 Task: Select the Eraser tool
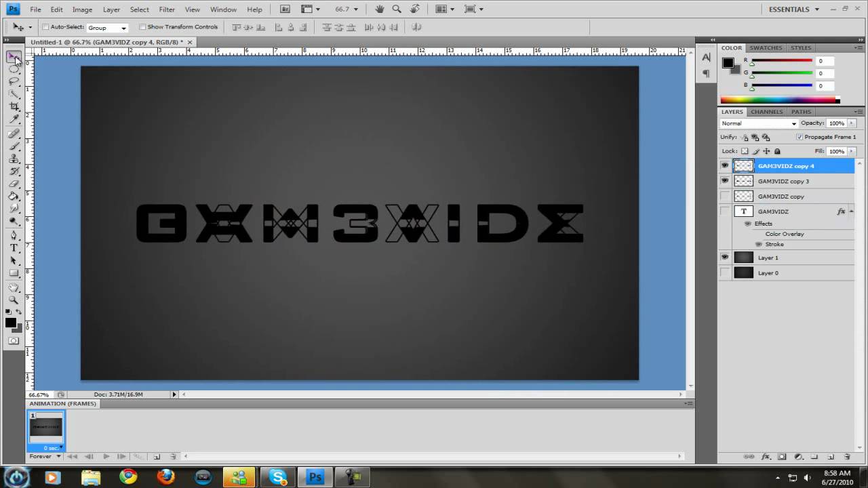[x=14, y=184]
